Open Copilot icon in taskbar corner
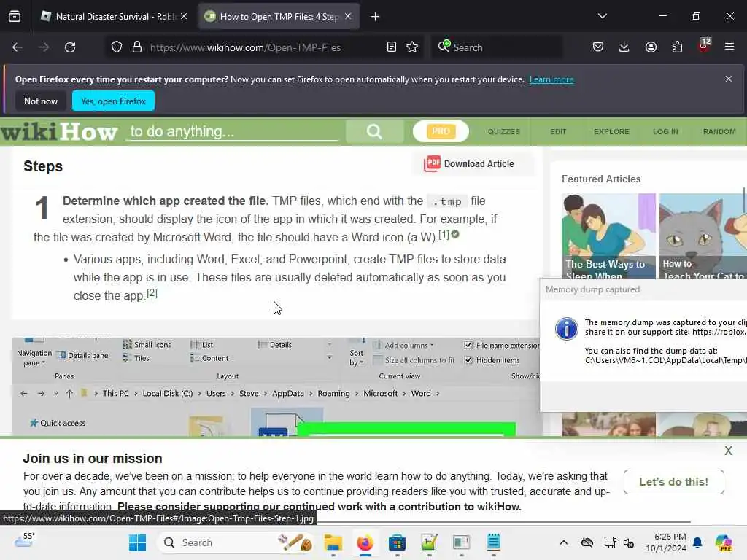The height and width of the screenshot is (560, 747). click(724, 542)
